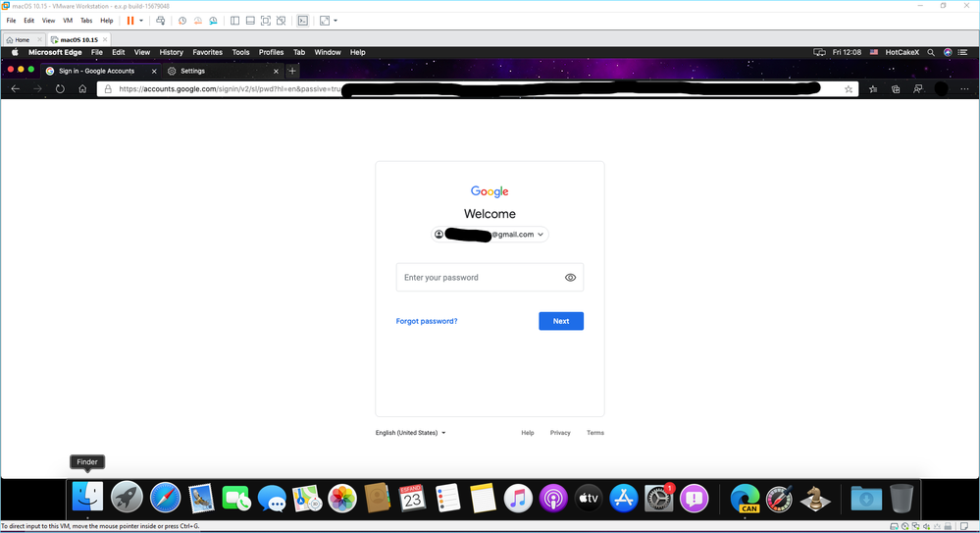Launch Safari from the Dock
980x533 pixels.
(165, 499)
